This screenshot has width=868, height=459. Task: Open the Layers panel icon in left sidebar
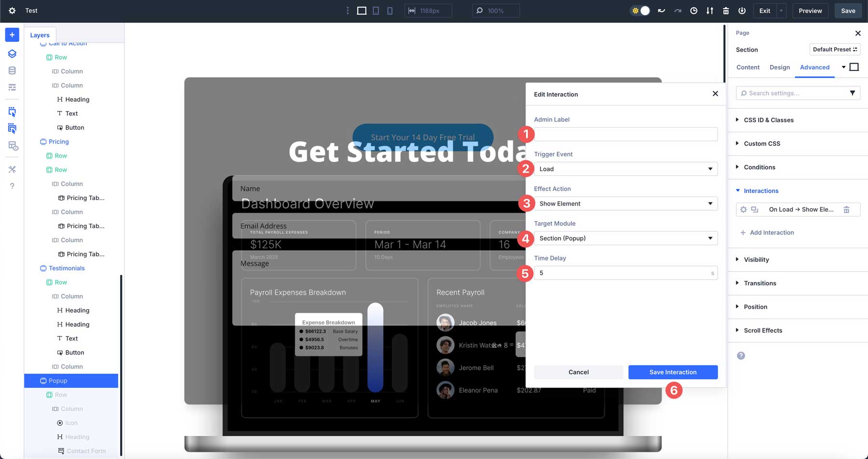pyautogui.click(x=12, y=54)
